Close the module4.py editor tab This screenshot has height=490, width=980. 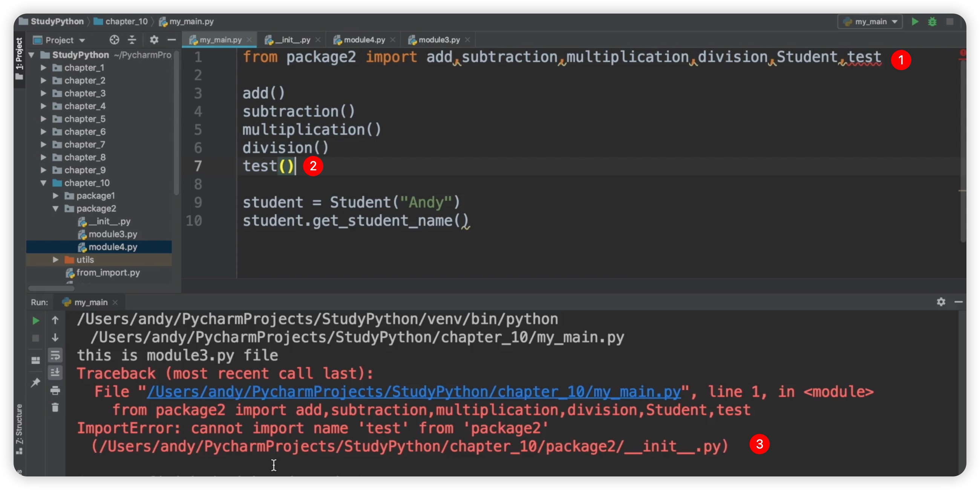(393, 40)
